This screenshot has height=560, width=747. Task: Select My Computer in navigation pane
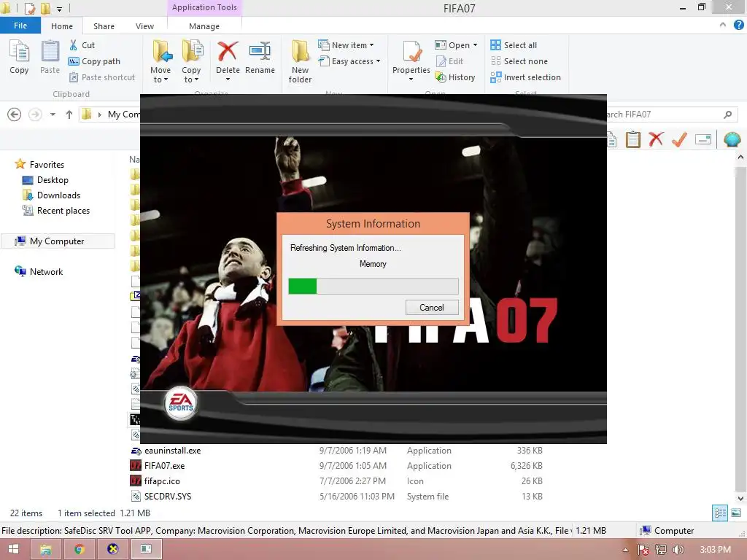58,241
